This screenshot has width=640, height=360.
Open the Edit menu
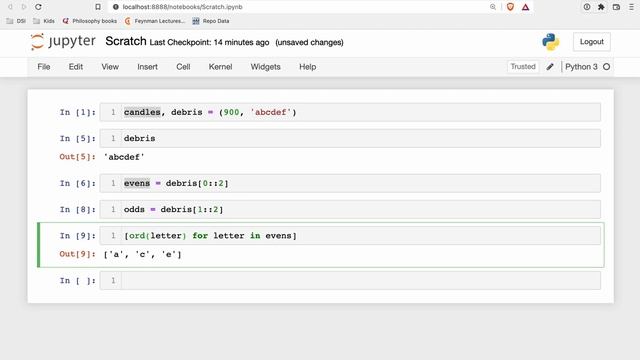point(76,67)
